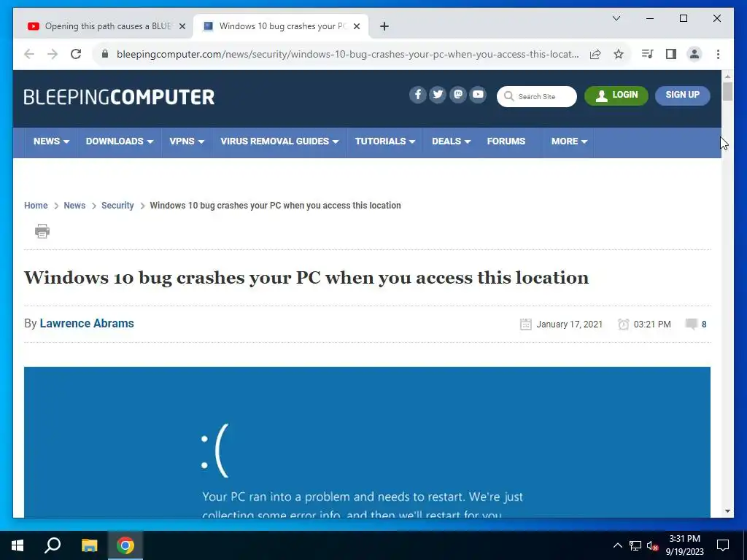Viewport: 747px width, 560px height.
Task: Bookmark this tab with the star icon
Action: tap(619, 54)
